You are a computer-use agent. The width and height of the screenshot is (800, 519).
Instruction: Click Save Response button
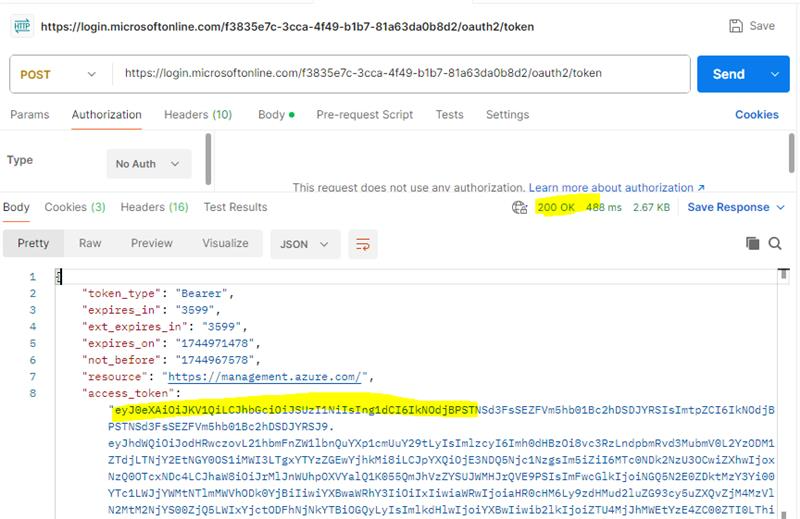click(x=728, y=207)
